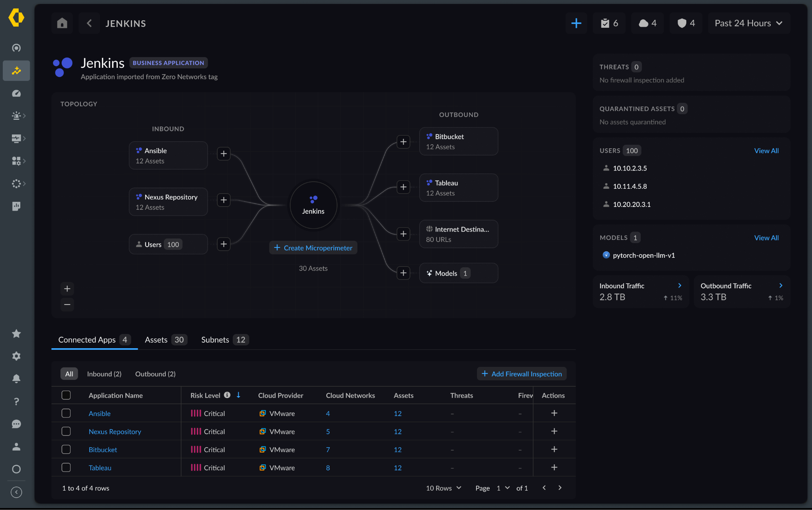The width and height of the screenshot is (812, 510).
Task: Open the user profile icon in sidebar
Action: 16,447
